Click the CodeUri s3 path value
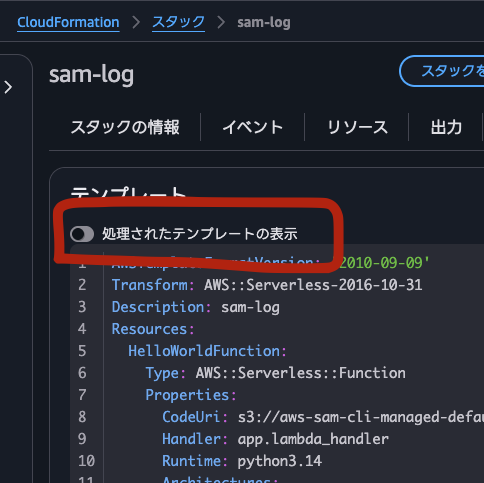 pyautogui.click(x=361, y=417)
